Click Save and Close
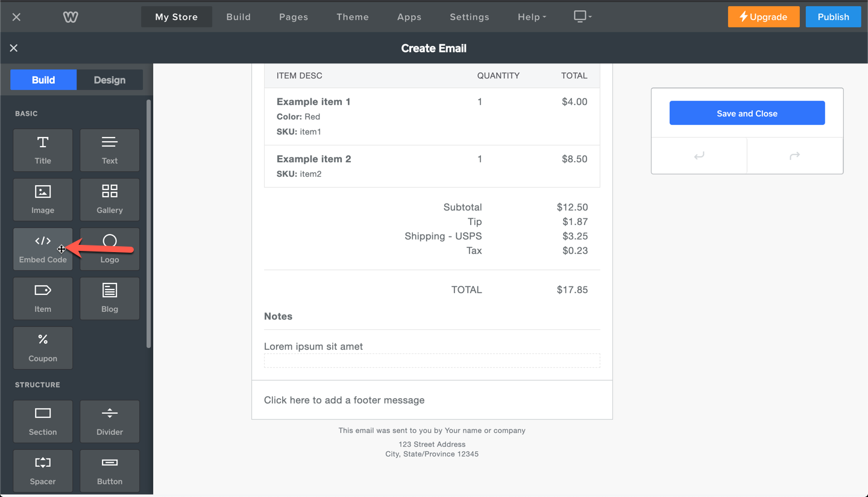The height and width of the screenshot is (497, 868). point(747,113)
